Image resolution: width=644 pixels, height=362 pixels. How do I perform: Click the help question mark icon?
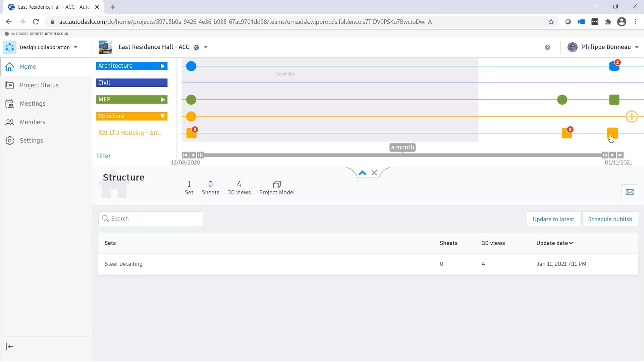548,47
